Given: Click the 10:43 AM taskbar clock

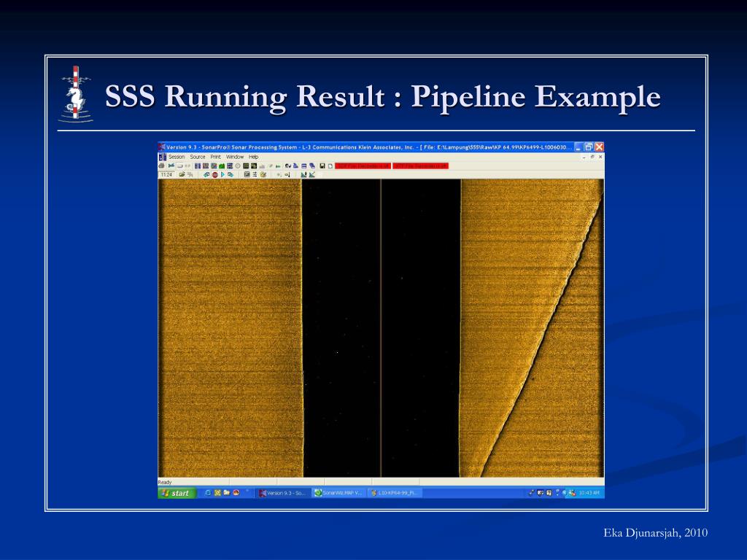Looking at the screenshot, I should coord(589,493).
